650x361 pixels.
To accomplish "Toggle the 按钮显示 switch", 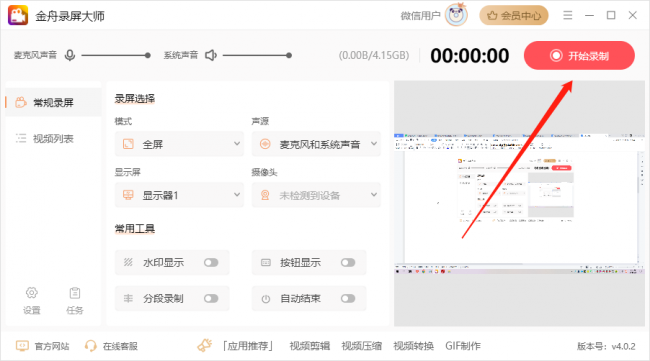I will (x=348, y=262).
